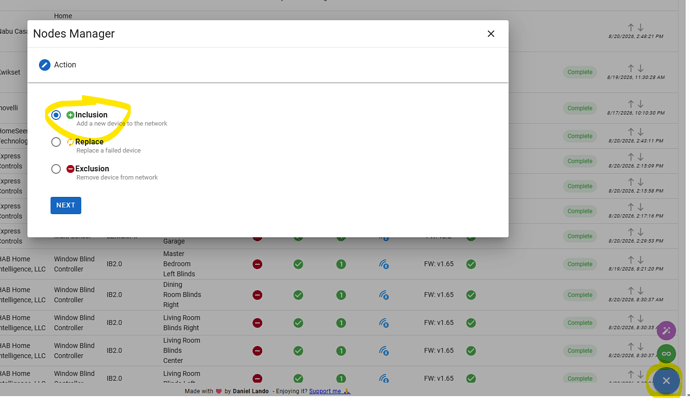Click red minus icon beside Exclusion
Image resolution: width=690 pixels, height=398 pixels.
click(x=70, y=169)
